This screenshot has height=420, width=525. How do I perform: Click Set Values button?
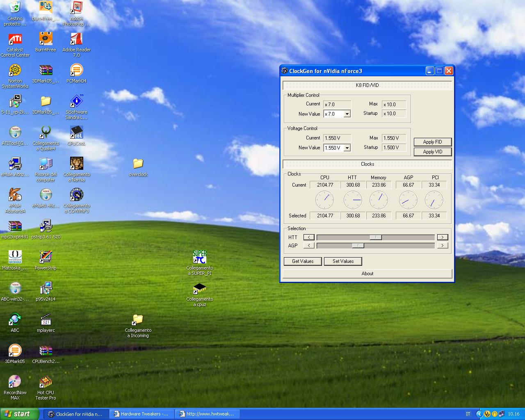coord(343,261)
